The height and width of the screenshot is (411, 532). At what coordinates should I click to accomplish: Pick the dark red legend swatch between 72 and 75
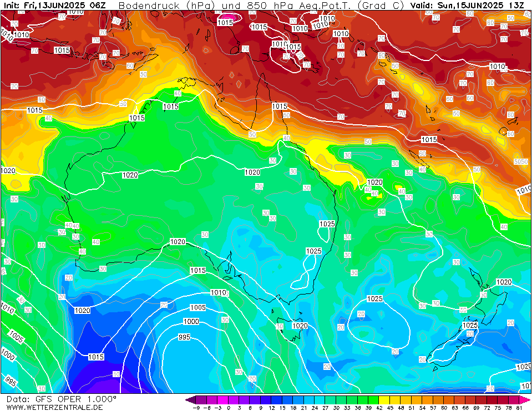pyautogui.click(x=492, y=399)
